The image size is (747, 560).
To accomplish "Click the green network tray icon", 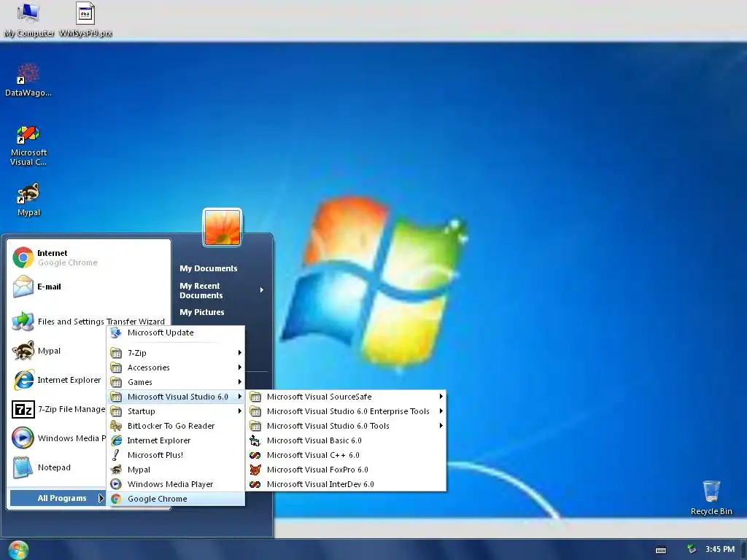I will tap(691, 549).
